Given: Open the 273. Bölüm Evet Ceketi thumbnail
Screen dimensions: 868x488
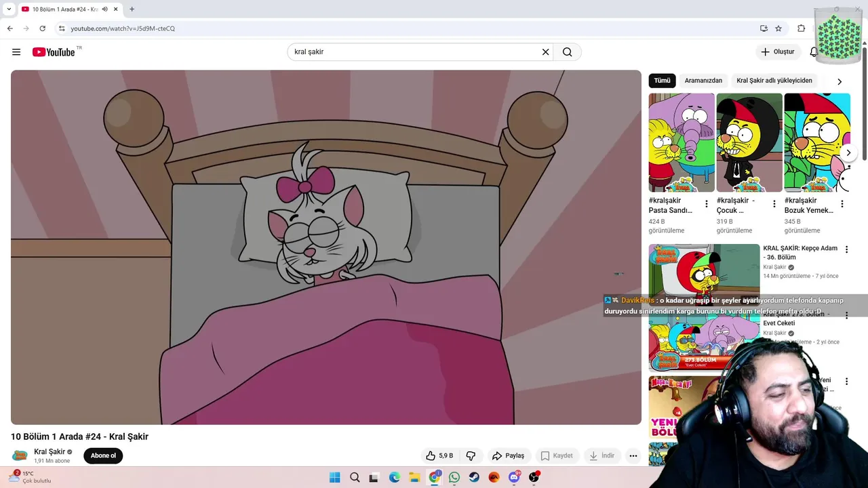Looking at the screenshot, I should [704, 342].
